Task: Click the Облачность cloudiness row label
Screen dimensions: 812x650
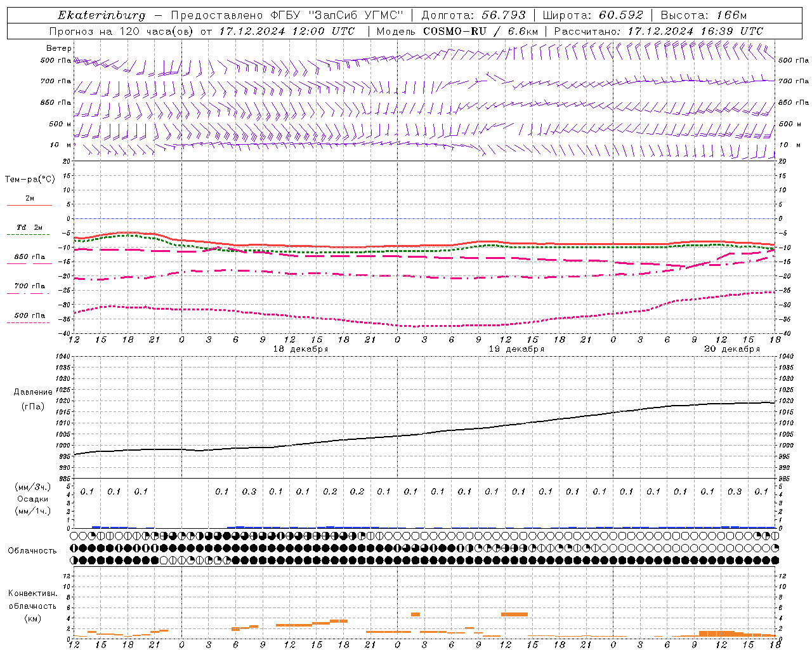Action: click(x=32, y=550)
